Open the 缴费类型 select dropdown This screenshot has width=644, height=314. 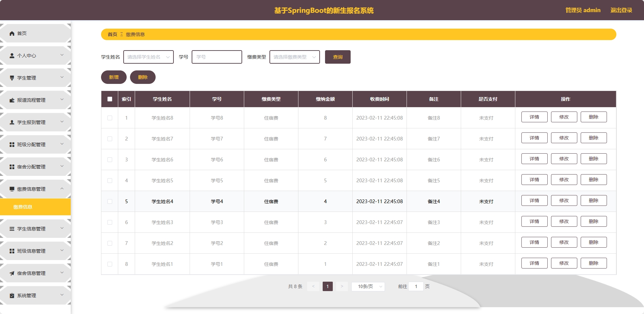coord(295,57)
